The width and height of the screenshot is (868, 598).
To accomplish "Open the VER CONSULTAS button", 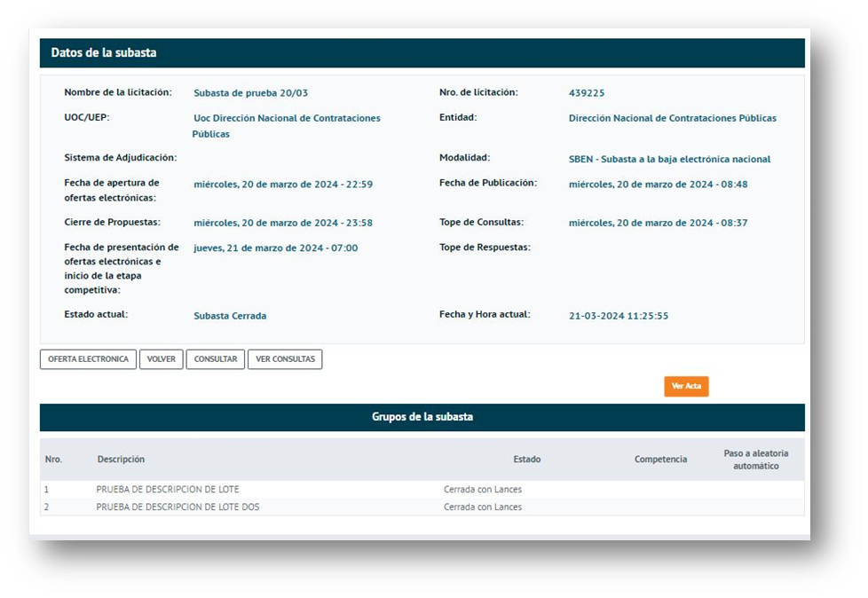I will pyautogui.click(x=285, y=359).
